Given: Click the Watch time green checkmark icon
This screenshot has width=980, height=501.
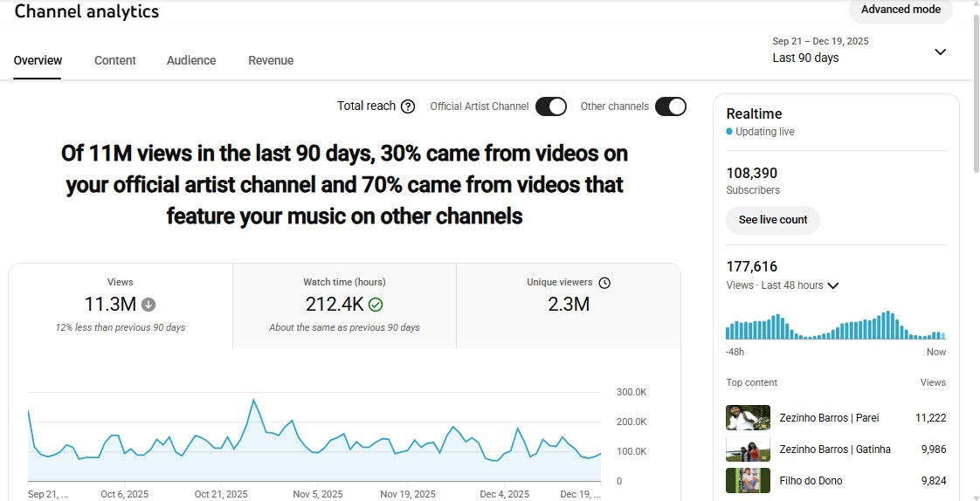Looking at the screenshot, I should click(x=376, y=305).
